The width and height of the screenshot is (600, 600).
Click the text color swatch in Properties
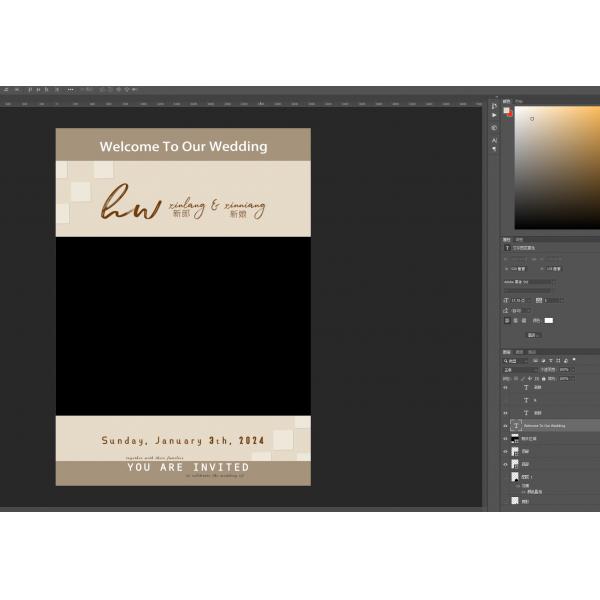coord(549,321)
